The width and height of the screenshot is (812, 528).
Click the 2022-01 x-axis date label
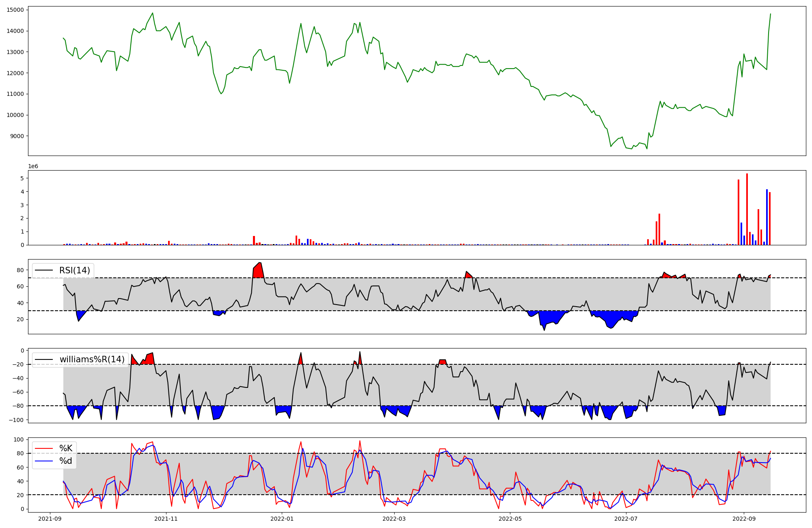click(282, 519)
